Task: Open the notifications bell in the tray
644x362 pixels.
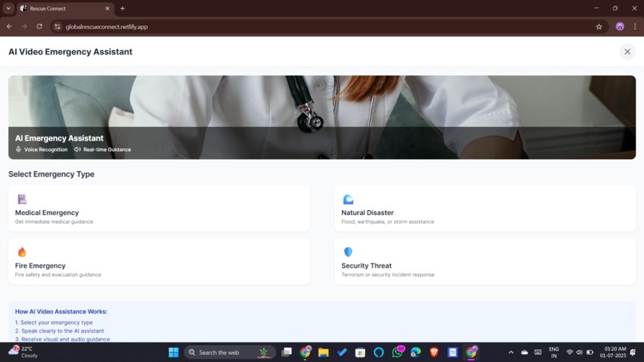Action: 633,352
